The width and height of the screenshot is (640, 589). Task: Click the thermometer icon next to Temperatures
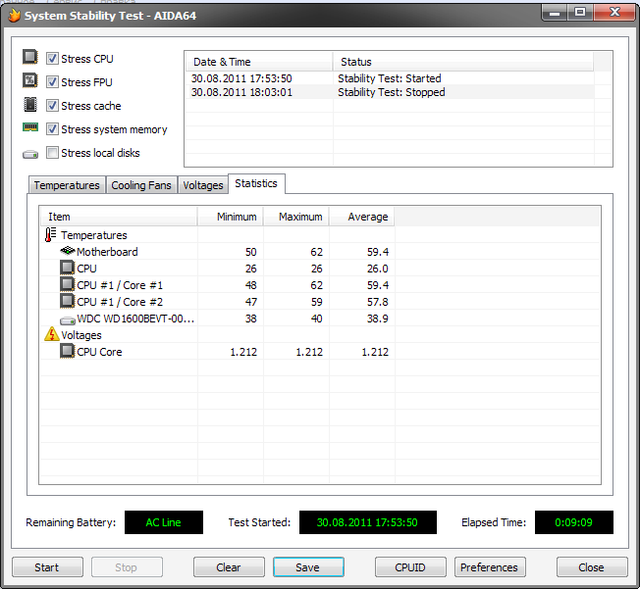(x=51, y=235)
